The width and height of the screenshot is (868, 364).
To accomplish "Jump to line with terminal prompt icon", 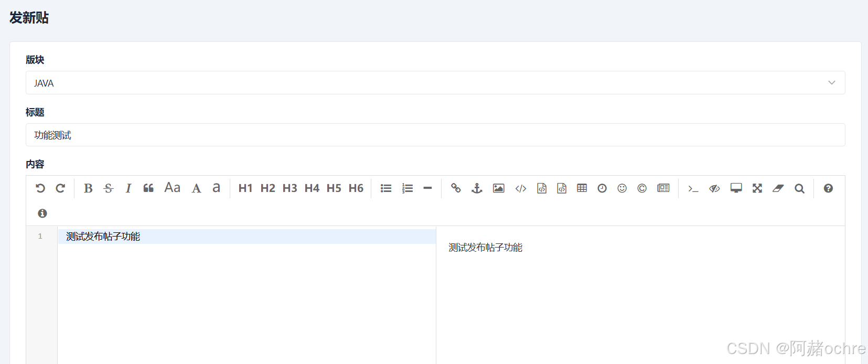I will (x=693, y=188).
